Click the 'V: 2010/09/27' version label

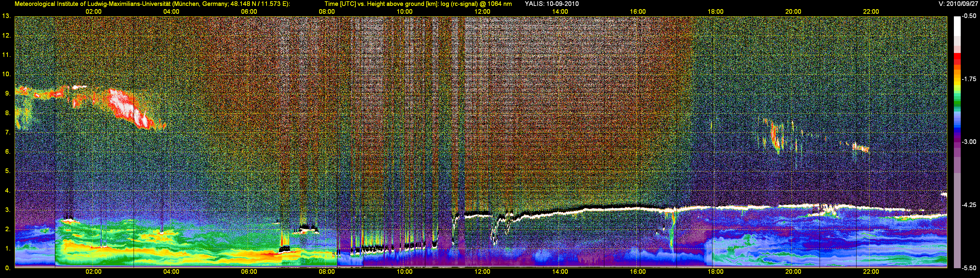pos(959,4)
